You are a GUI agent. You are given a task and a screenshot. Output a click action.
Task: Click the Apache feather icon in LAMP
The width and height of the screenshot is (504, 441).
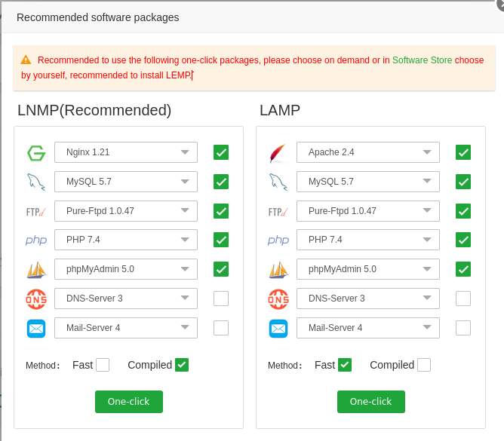pyautogui.click(x=278, y=153)
